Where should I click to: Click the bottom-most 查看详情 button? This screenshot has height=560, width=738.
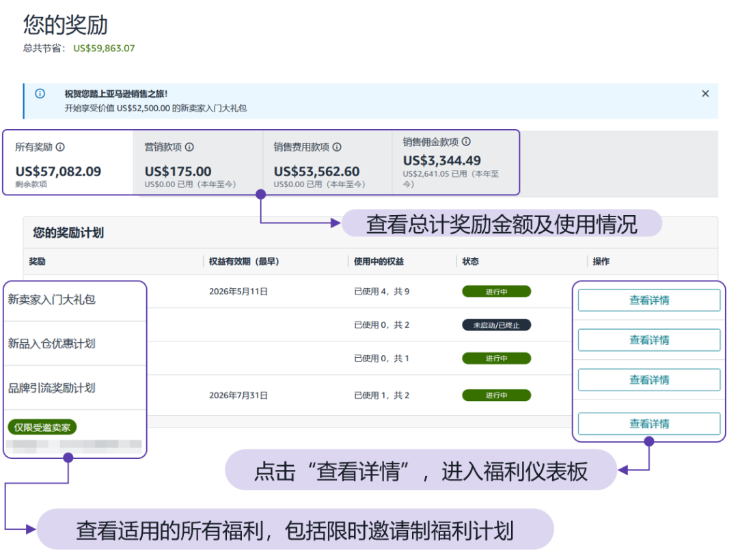click(x=648, y=423)
